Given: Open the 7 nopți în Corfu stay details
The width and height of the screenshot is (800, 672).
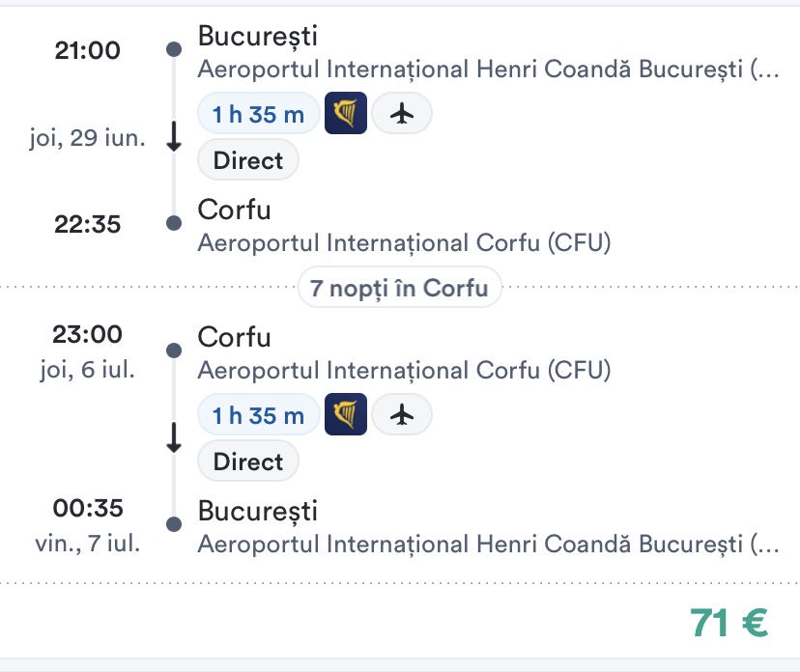Looking at the screenshot, I should [x=399, y=287].
